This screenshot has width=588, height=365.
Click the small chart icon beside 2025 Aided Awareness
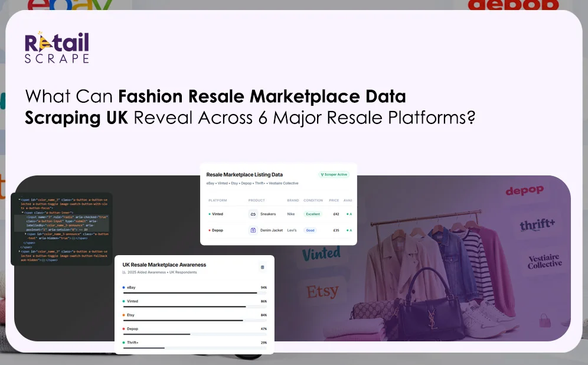click(124, 272)
